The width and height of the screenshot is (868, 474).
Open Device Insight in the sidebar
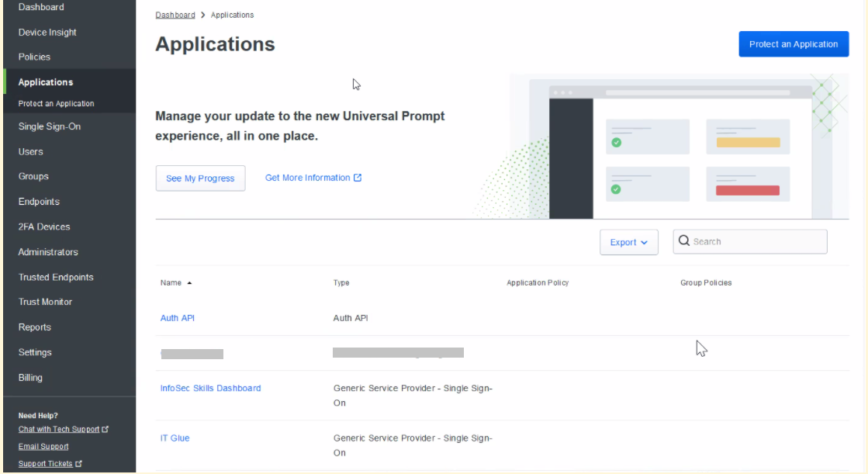[47, 33]
